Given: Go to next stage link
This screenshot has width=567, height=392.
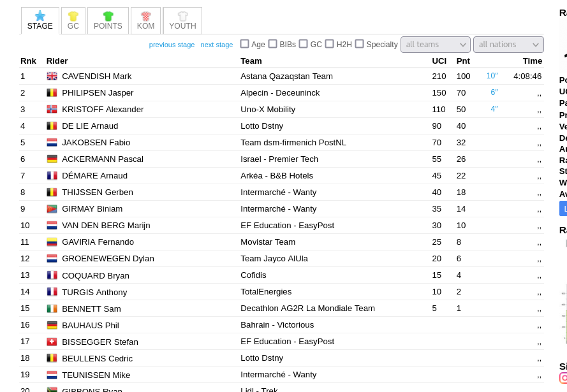Looking at the screenshot, I should 217,45.
